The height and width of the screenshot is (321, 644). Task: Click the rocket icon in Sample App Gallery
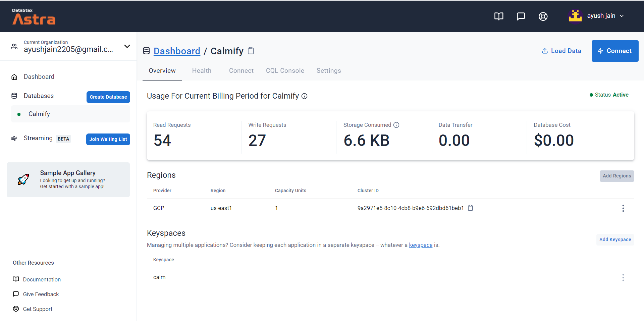click(23, 179)
